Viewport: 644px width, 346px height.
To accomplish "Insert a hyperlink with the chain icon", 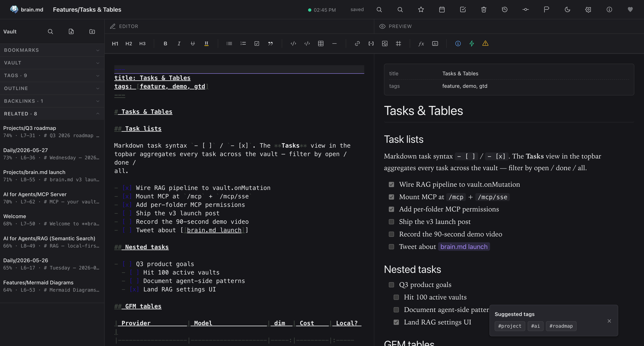I will [357, 44].
